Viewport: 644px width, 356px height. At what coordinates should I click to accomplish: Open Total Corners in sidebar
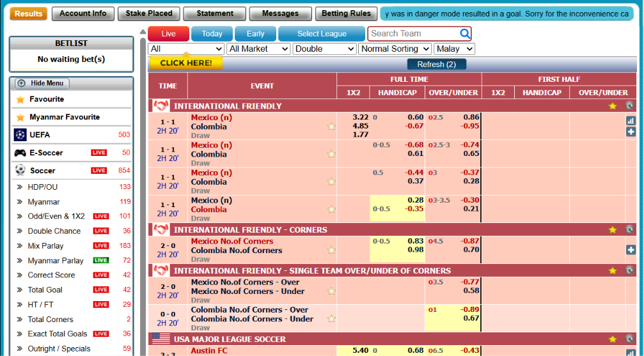tap(50, 320)
